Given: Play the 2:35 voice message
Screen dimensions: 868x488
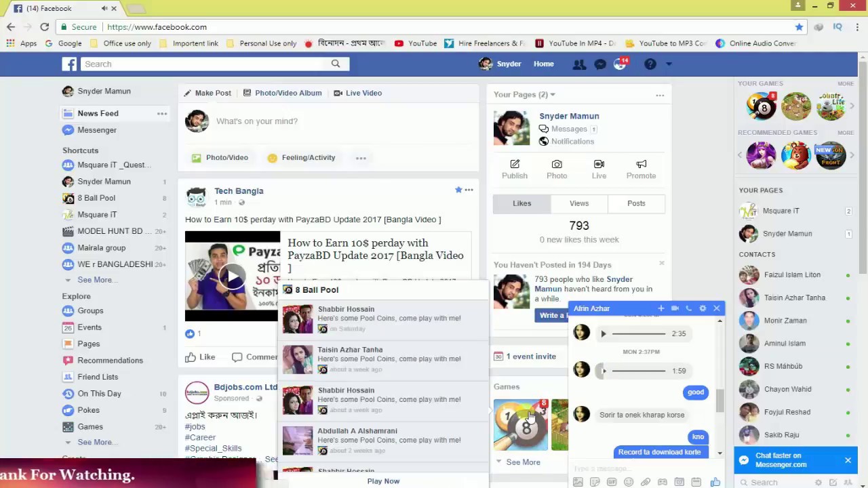Looking at the screenshot, I should click(x=604, y=333).
